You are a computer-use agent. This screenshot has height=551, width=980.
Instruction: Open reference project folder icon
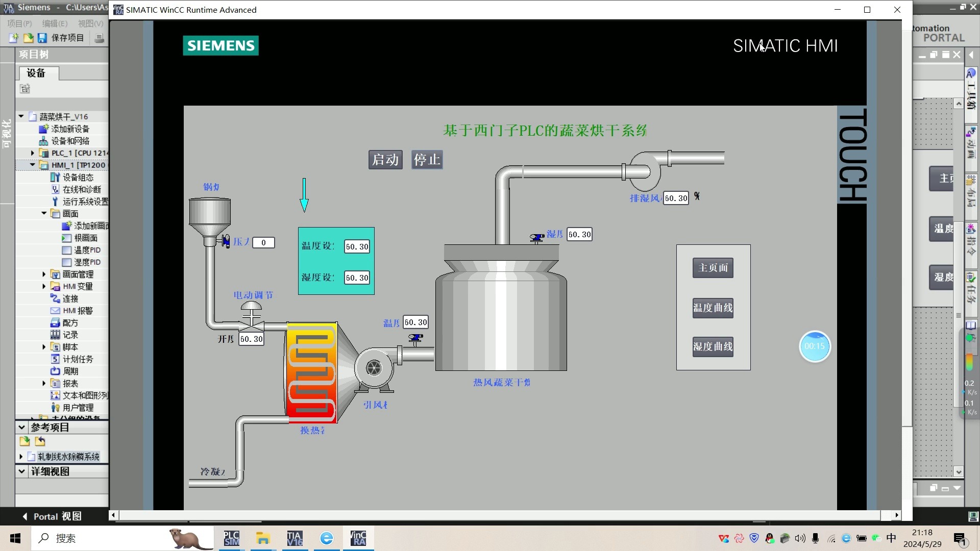pos(24,441)
